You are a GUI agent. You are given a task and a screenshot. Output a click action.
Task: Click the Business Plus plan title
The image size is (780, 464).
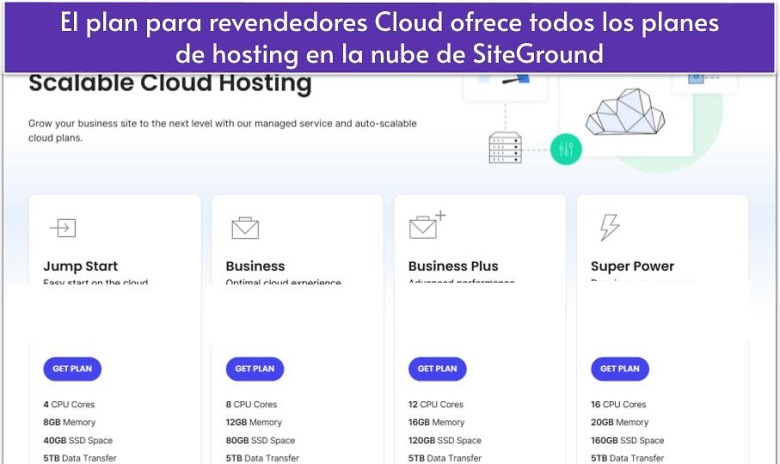click(453, 266)
